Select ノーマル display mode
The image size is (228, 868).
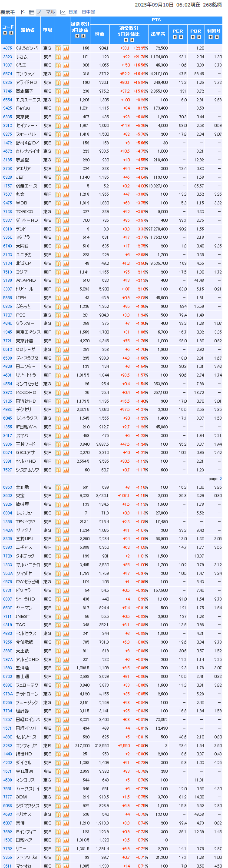(x=45, y=12)
